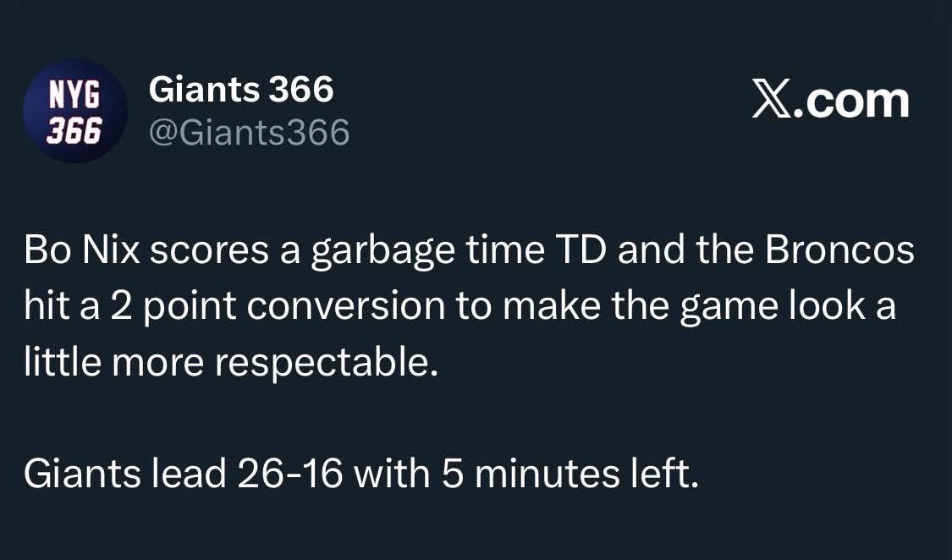Select the word Giants in the score line
Viewport: 952px width, 560px height.
[83, 473]
